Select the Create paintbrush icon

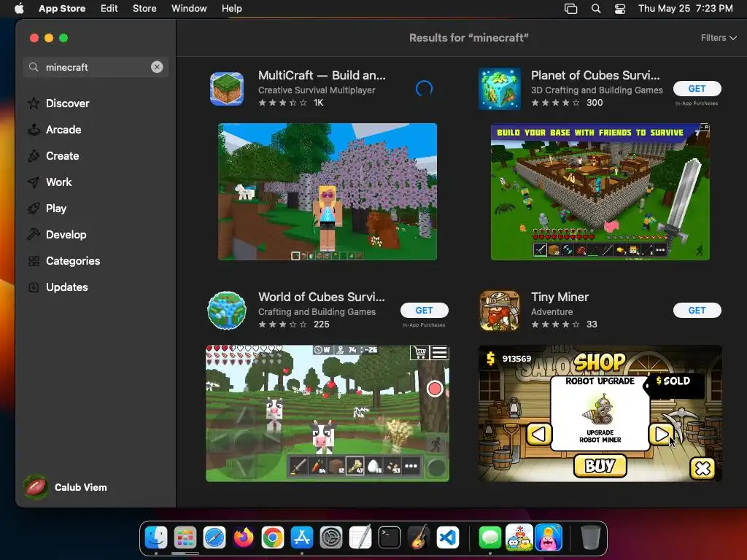(34, 156)
